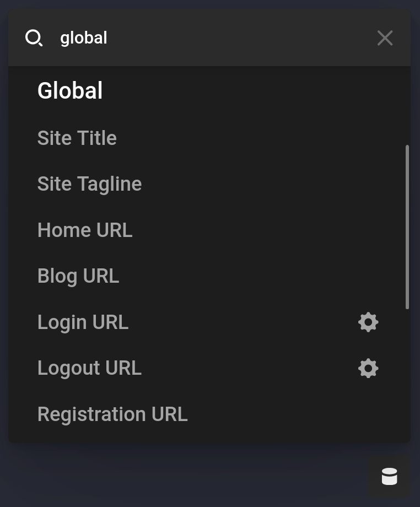Image resolution: width=420 pixels, height=507 pixels.
Task: Click the dynamic data database icon
Action: point(390,476)
